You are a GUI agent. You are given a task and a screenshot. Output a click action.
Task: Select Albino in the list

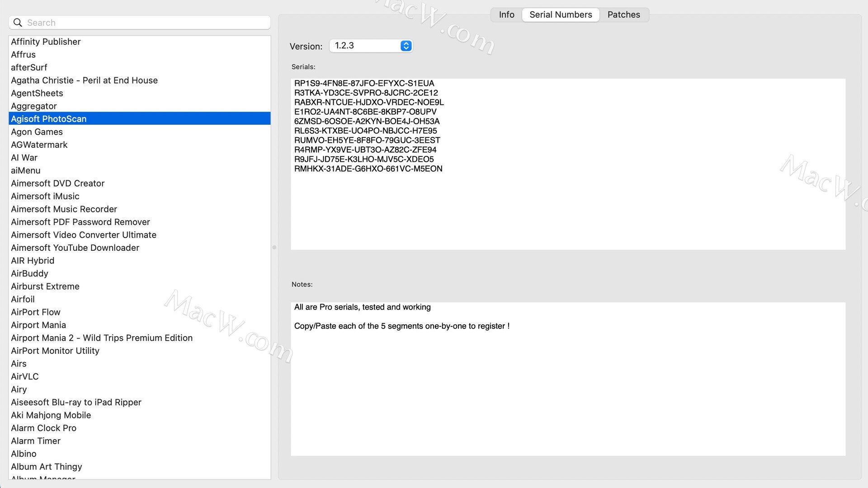tap(140, 454)
